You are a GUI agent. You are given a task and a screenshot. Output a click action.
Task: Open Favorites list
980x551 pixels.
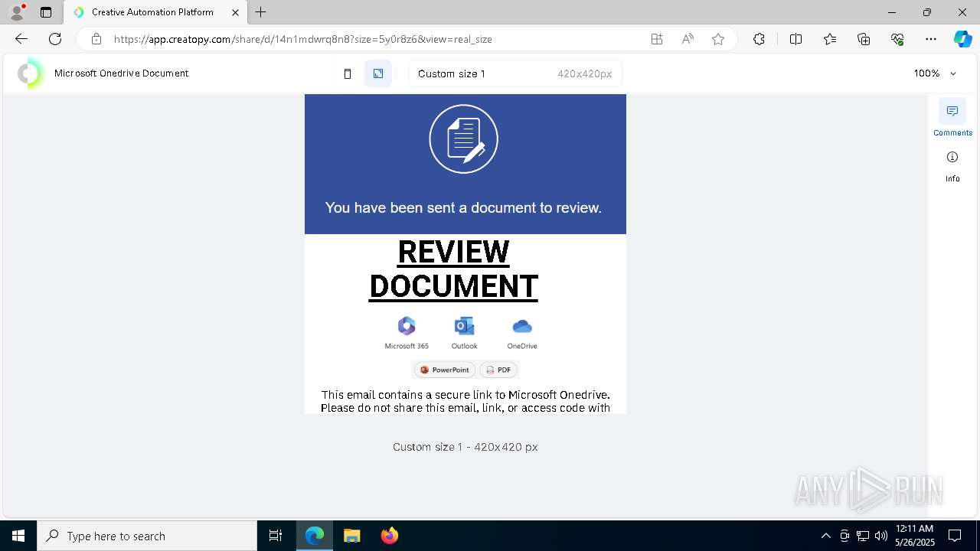tap(830, 39)
